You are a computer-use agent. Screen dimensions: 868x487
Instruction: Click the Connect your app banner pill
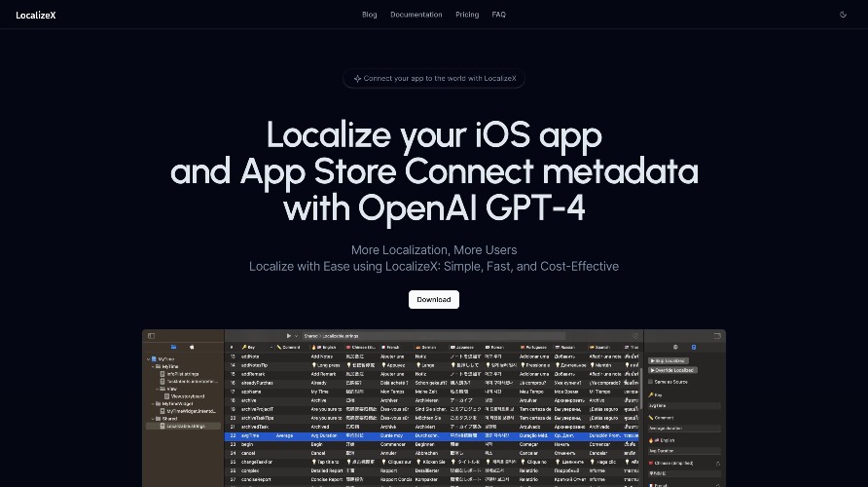434,78
